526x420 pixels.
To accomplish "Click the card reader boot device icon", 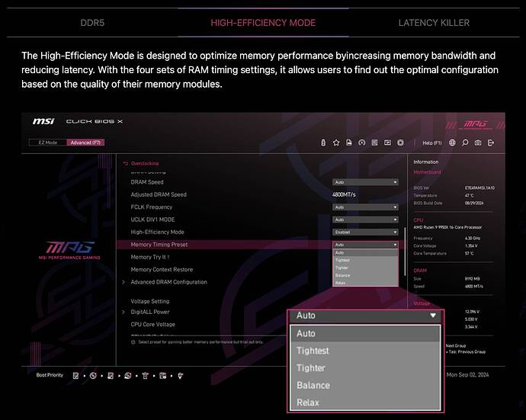I will 162,376.
